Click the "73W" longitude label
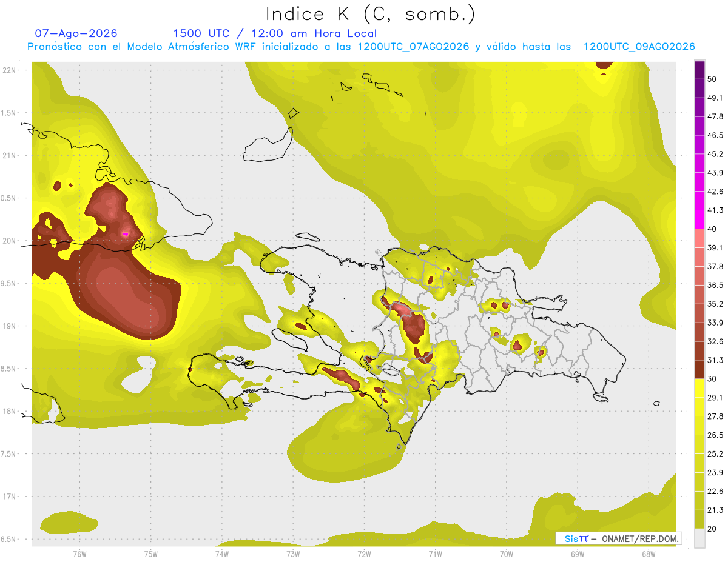 pos(293,554)
